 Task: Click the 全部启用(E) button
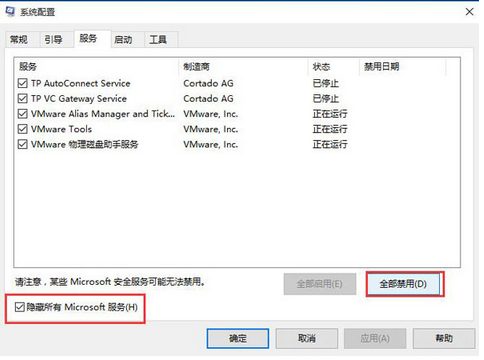pyautogui.click(x=320, y=284)
